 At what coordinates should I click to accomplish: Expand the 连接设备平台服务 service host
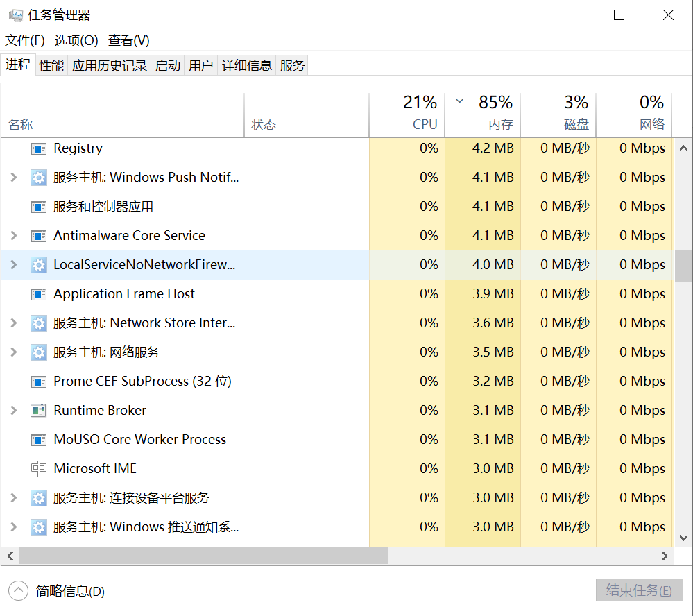[14, 499]
